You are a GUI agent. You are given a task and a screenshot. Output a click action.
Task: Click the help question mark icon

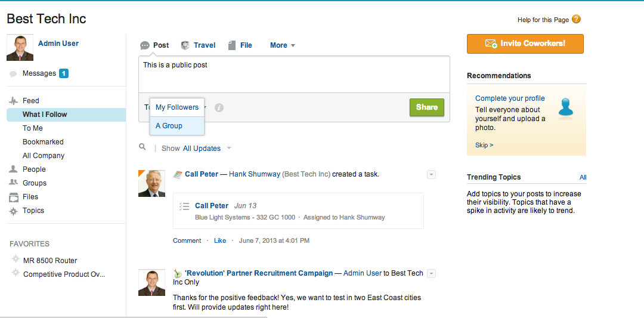pos(576,20)
